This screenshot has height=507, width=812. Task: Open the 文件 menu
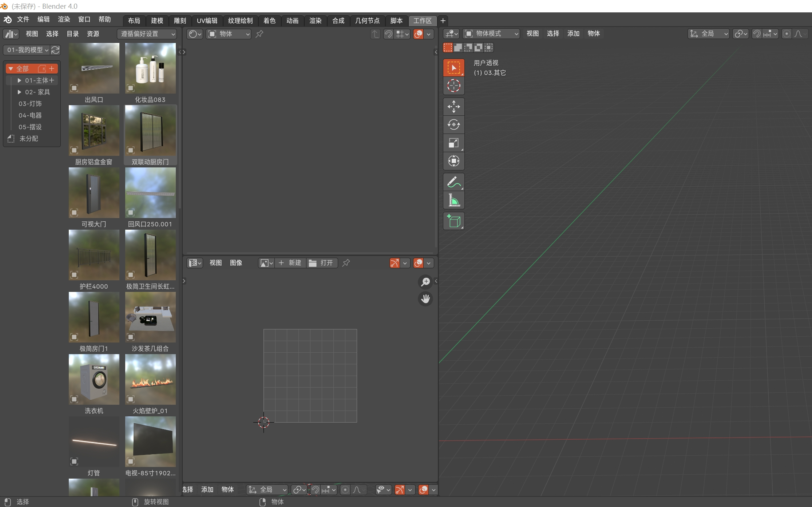23,19
